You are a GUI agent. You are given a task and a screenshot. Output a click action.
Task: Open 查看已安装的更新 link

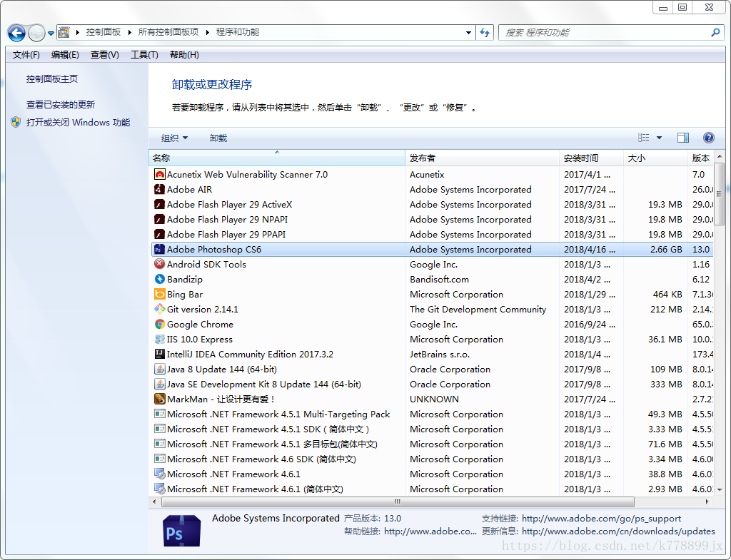click(61, 105)
